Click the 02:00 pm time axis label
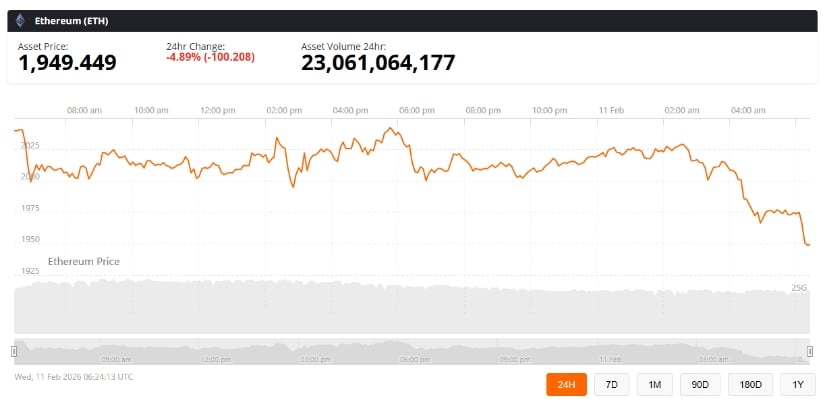 coord(284,110)
